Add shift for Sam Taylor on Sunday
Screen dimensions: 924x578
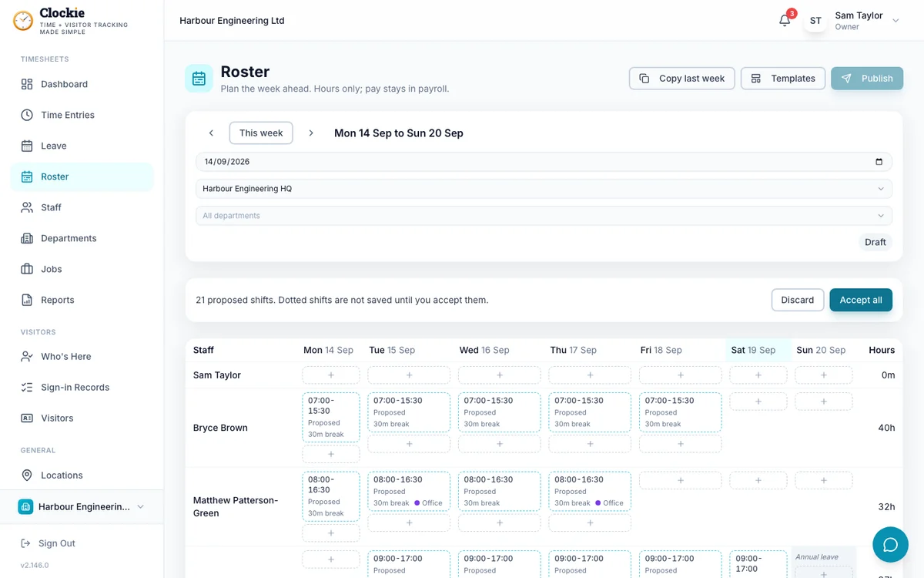(x=824, y=375)
